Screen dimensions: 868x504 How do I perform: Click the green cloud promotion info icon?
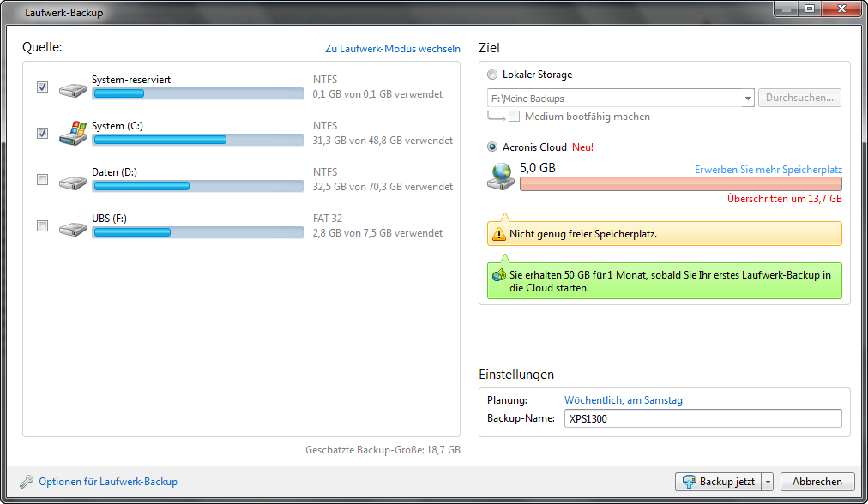[498, 275]
